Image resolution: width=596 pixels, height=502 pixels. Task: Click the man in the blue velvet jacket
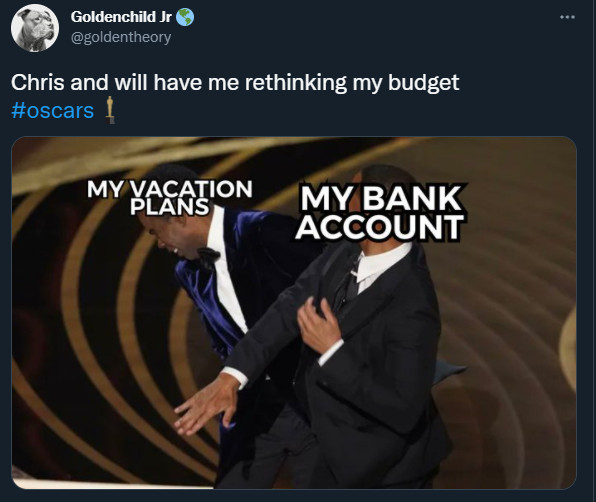[x=228, y=289]
